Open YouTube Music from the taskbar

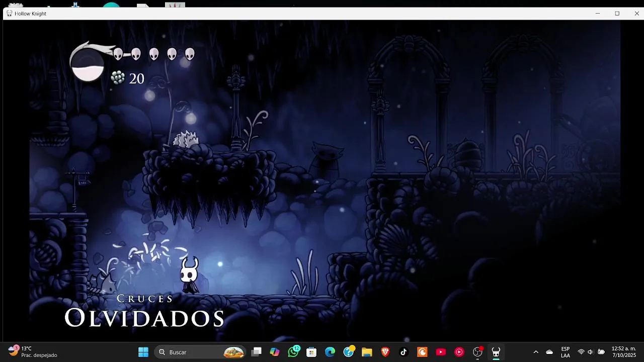click(459, 352)
